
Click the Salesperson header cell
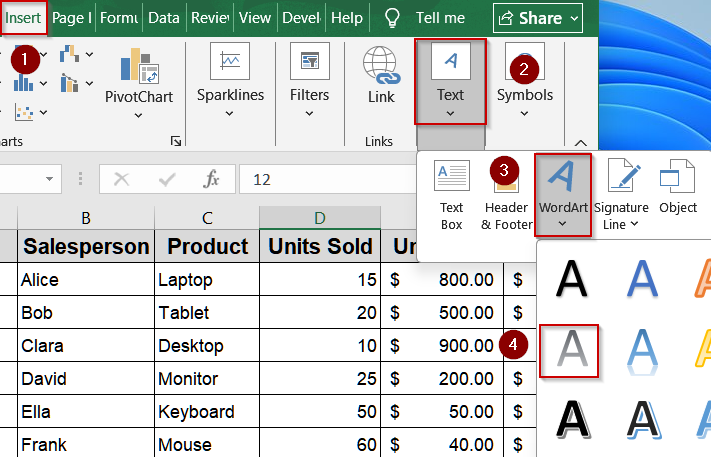[86, 246]
